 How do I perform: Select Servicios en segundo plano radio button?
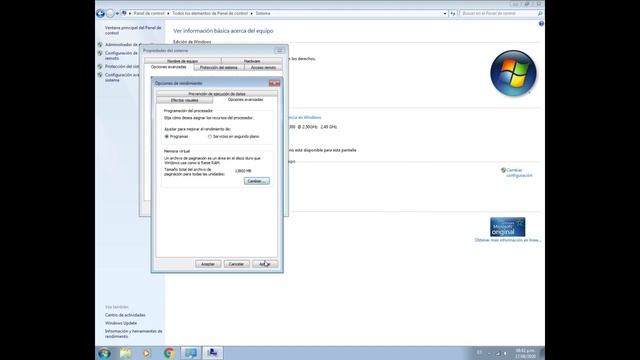[x=210, y=137]
